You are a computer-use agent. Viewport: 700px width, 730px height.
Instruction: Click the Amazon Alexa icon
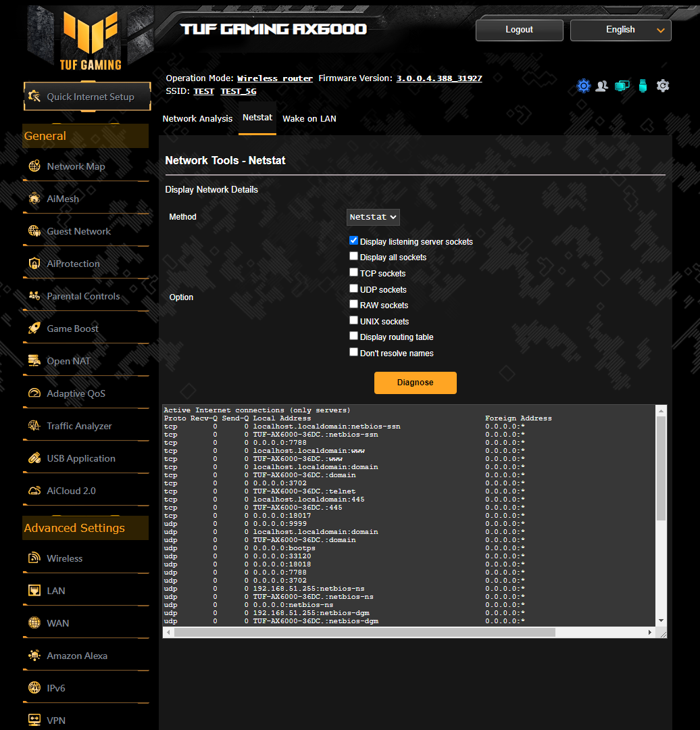point(34,656)
